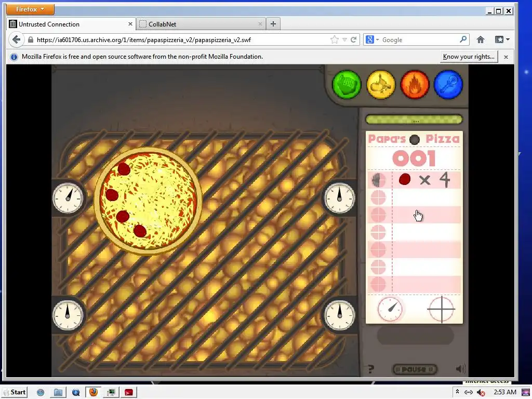Click the half-pizza placement icon on ticket
Image resolution: width=532 pixels, height=399 pixels.
(x=378, y=180)
